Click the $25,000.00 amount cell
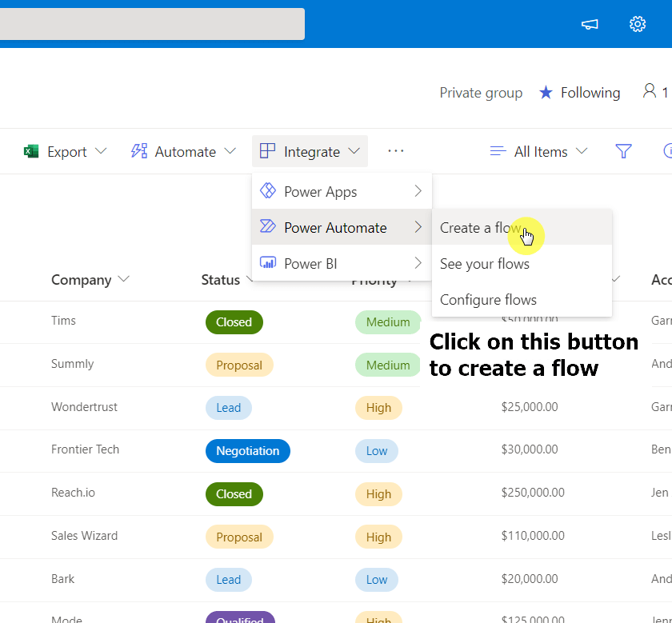The height and width of the screenshot is (623, 672). [x=530, y=406]
